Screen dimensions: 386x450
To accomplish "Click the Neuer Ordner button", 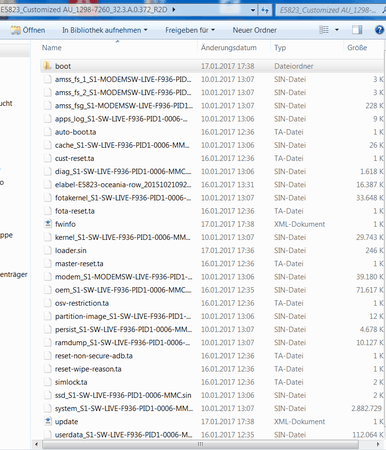I will pos(255,30).
